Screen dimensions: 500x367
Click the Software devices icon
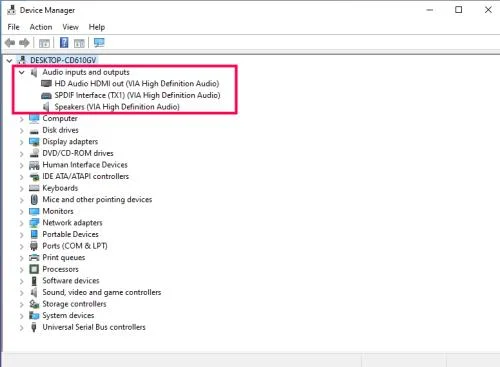click(x=34, y=281)
